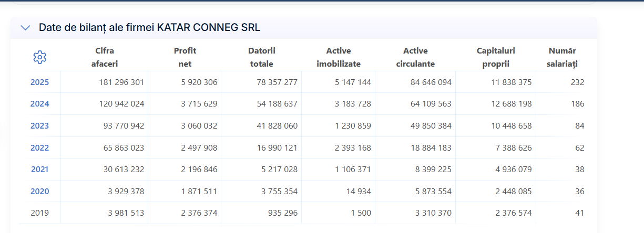
Task: Collapse the Date de bilanț section chevron
Action: pyautogui.click(x=25, y=28)
